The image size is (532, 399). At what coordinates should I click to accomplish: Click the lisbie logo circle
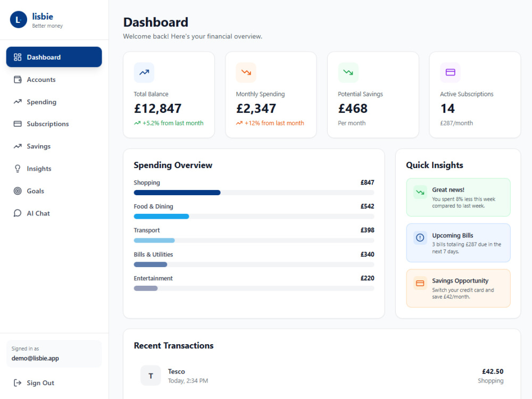pos(18,20)
